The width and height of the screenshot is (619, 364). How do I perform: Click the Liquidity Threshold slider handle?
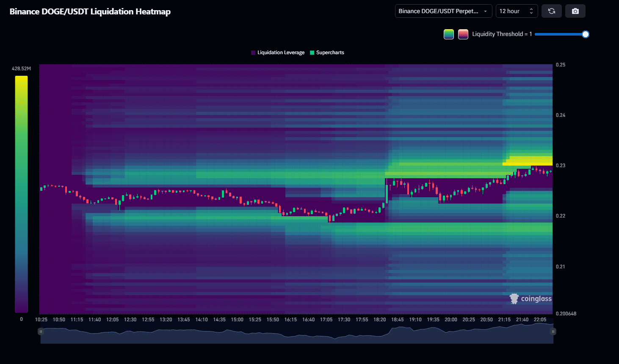point(585,34)
